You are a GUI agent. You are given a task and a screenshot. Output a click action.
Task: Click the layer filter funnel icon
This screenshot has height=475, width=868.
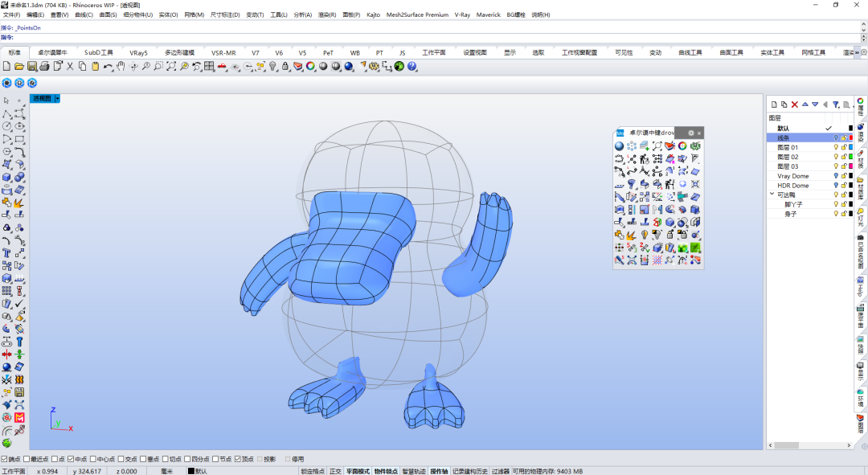(x=836, y=104)
